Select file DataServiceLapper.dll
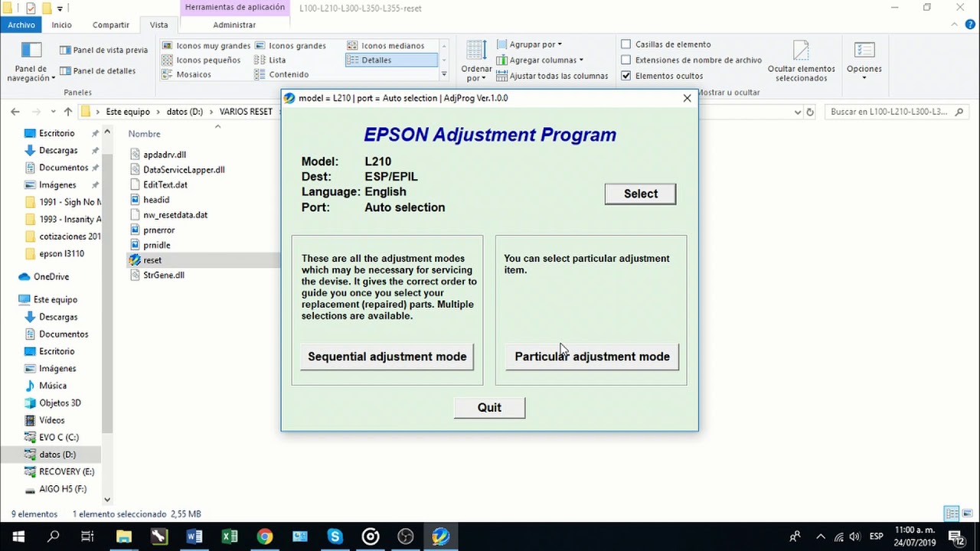 (184, 170)
